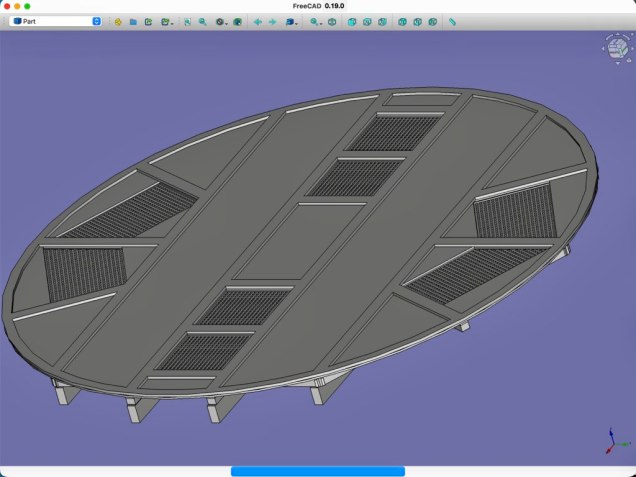Select the Measure distance ruler tool

click(452, 21)
